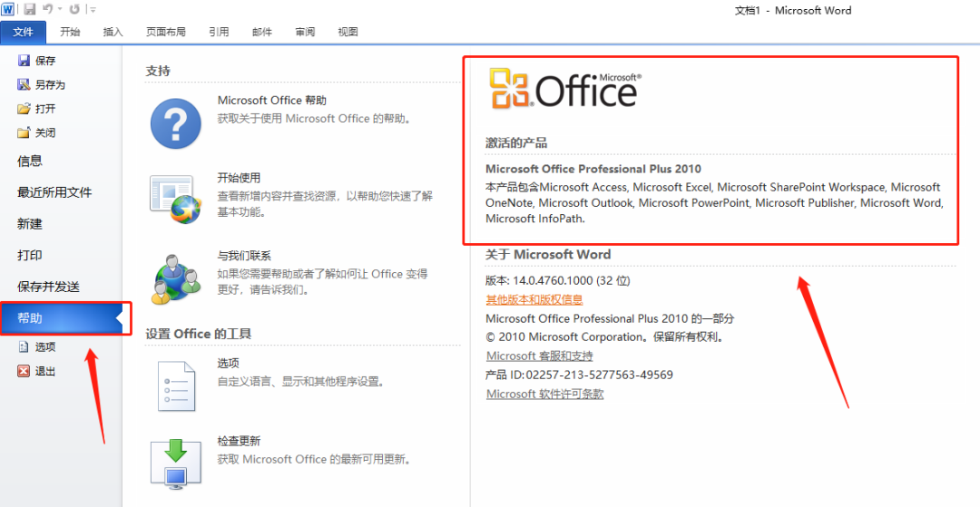
Task: Click the Save icon in quick access toolbar
Action: tap(30, 10)
